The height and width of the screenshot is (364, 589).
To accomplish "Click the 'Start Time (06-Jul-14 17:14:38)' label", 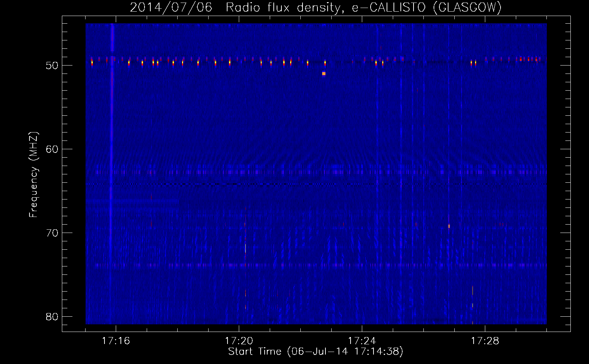I will point(316,352).
